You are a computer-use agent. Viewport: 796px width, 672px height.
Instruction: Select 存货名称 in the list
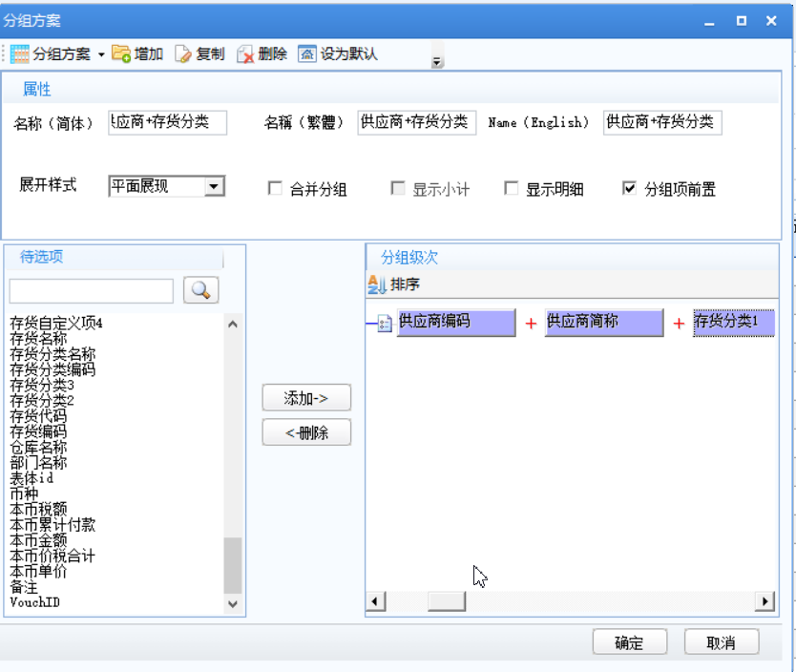[x=38, y=339]
